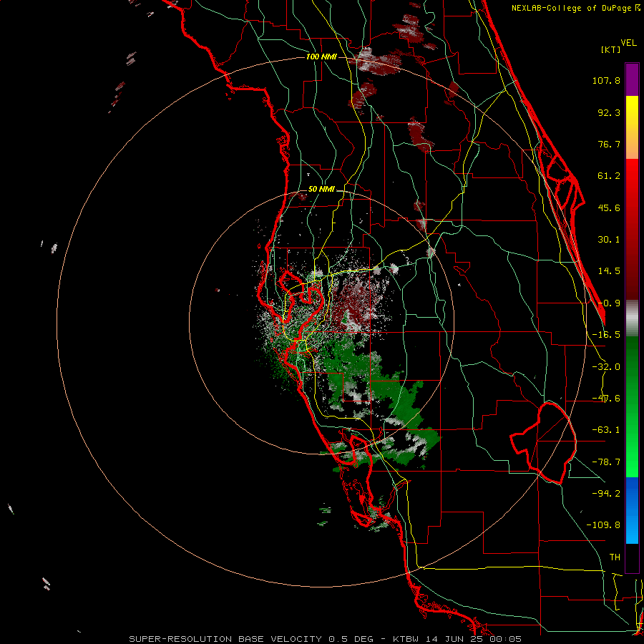Click the -109.8 velocity scale value
The height and width of the screenshot is (644, 644).
point(603,525)
